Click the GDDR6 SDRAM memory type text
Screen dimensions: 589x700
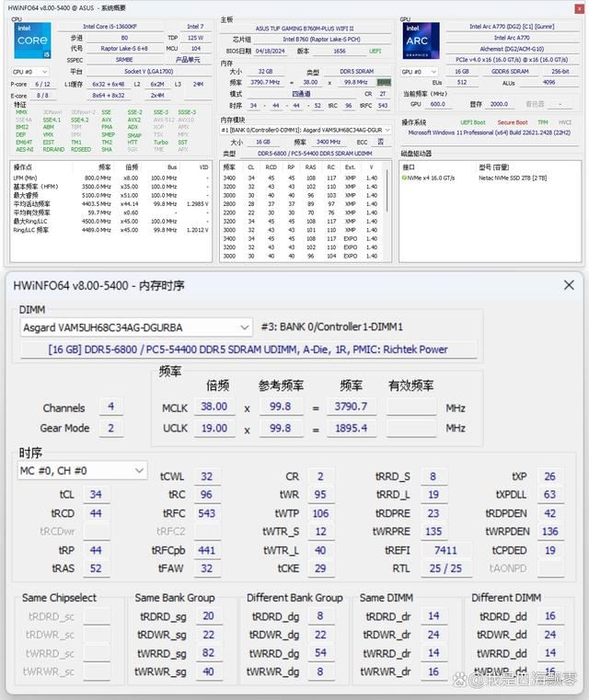point(510,72)
